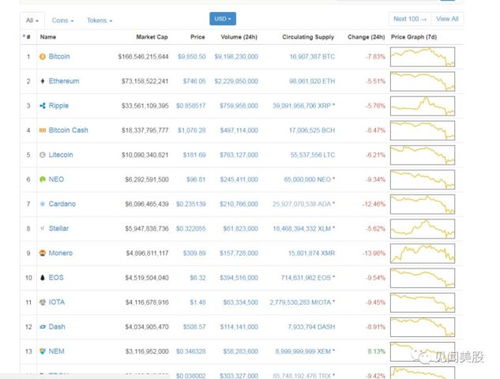Screen dimensions: 500x379
Task: Sort by Change (24h) column header
Action: (x=366, y=37)
